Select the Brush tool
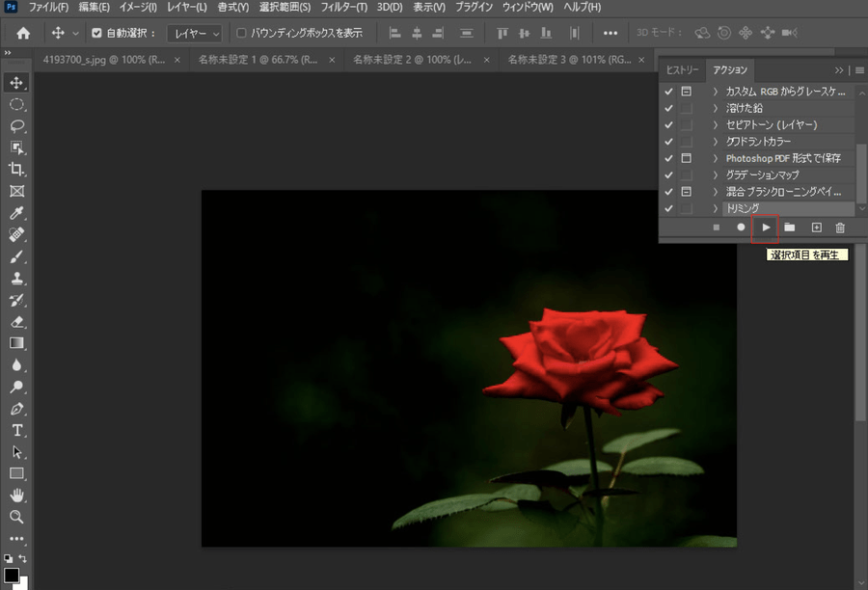Image resolution: width=868 pixels, height=590 pixels. click(x=16, y=256)
